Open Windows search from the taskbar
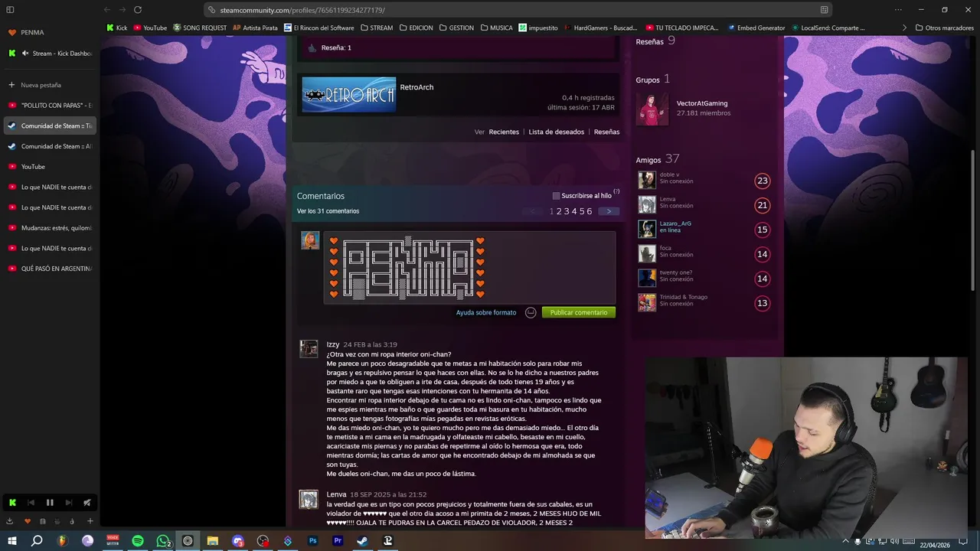The image size is (980, 551). pyautogui.click(x=37, y=541)
